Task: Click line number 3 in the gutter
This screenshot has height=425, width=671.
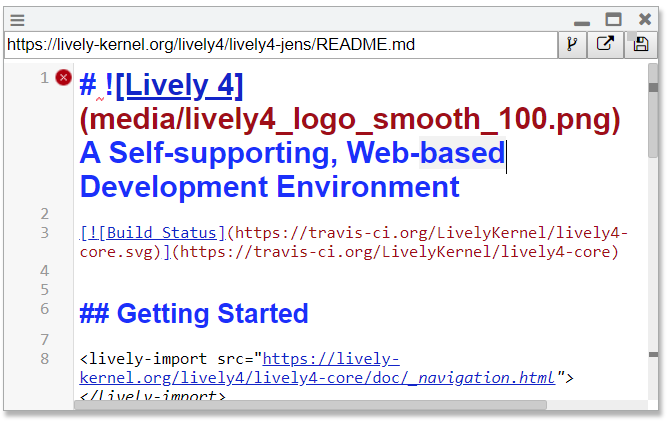Action: click(44, 233)
